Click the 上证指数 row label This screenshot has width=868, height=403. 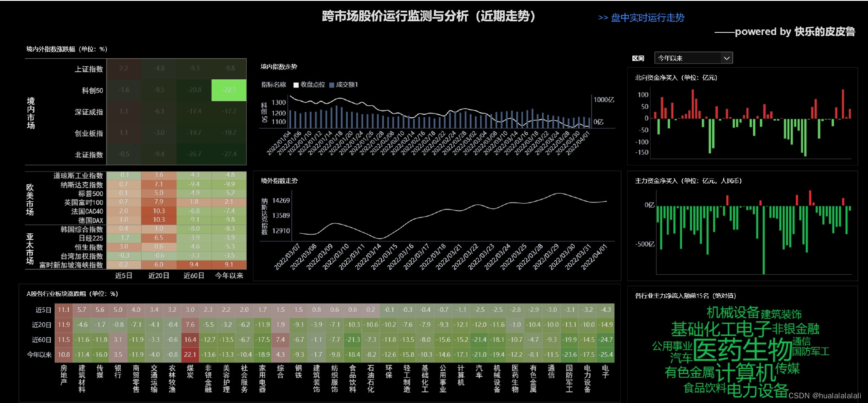pos(89,69)
